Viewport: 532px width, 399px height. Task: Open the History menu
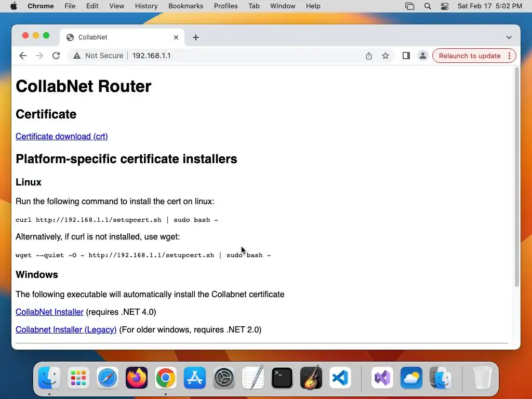pos(146,6)
